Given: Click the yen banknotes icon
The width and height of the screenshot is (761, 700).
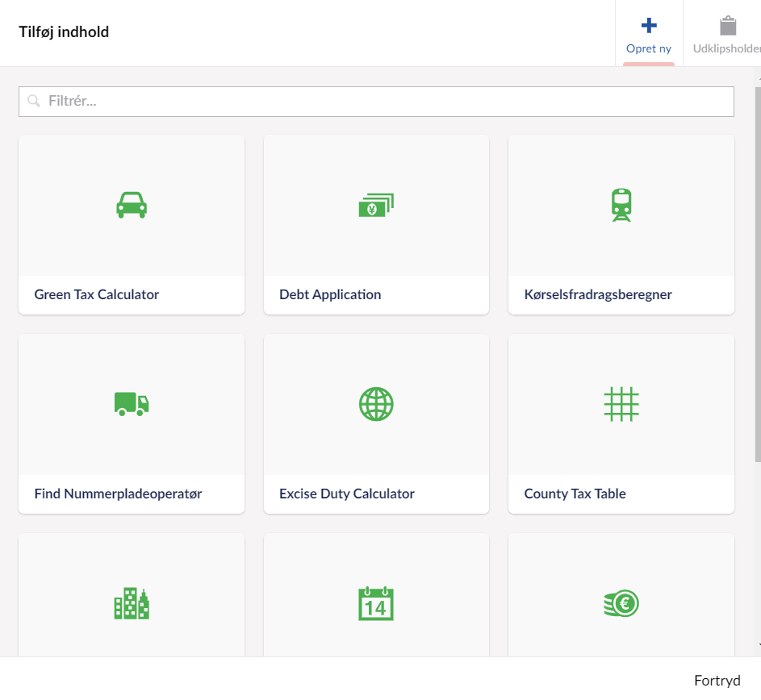Looking at the screenshot, I should point(376,206).
